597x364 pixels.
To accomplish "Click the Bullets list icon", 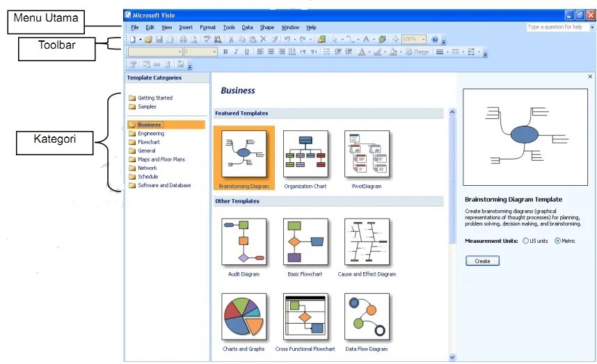I will (327, 52).
